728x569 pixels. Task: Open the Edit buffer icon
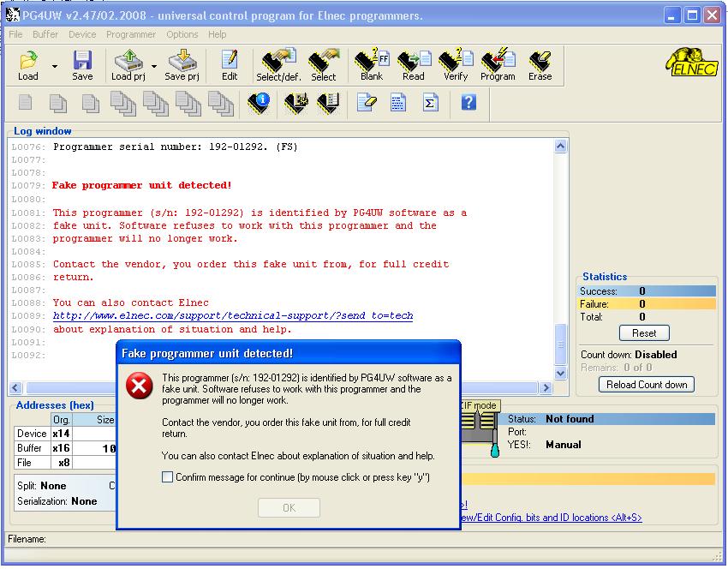coord(230,65)
